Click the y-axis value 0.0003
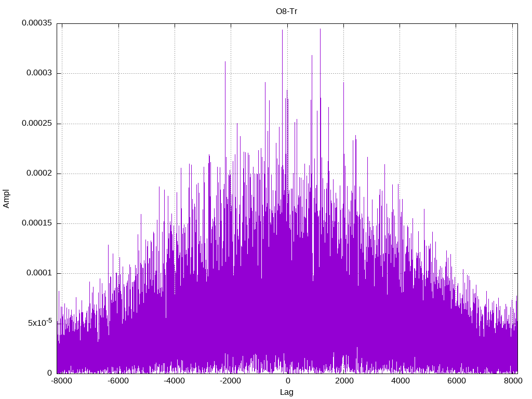Viewport: 532px width, 399px height. (39, 73)
